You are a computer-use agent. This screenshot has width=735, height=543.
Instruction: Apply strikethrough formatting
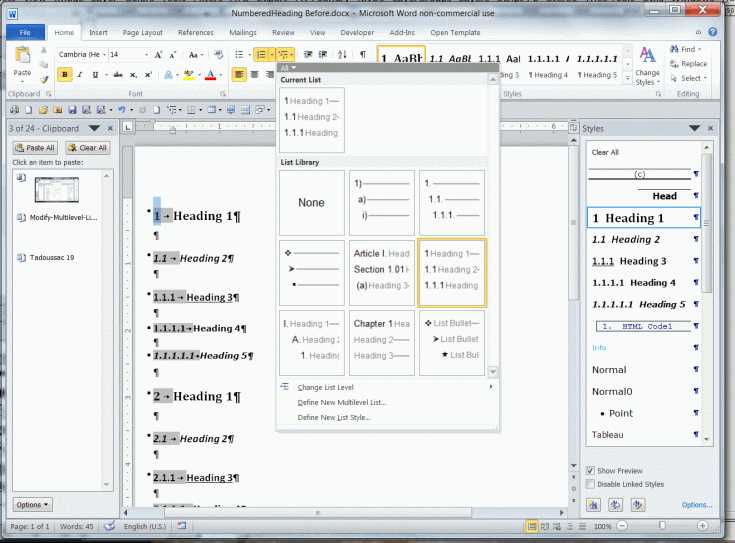pos(118,75)
